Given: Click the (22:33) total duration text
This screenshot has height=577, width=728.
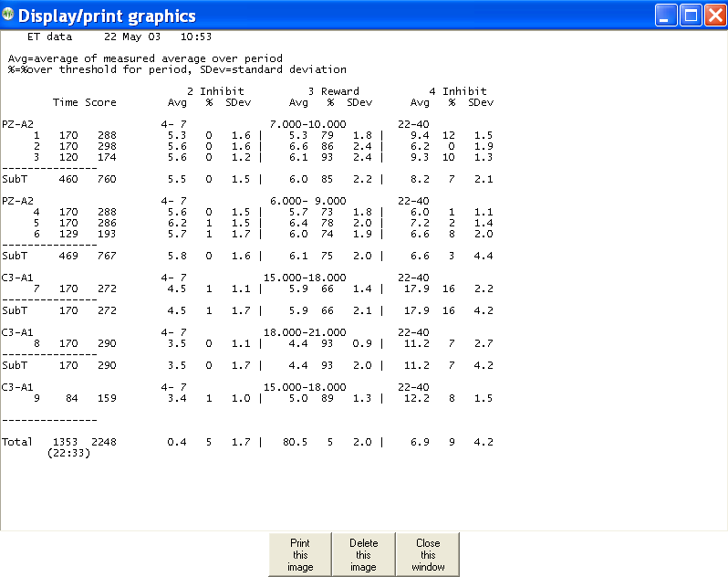Looking at the screenshot, I should pyautogui.click(x=66, y=452).
